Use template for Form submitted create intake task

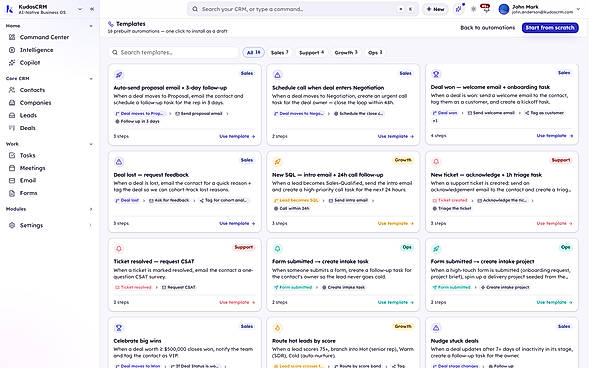396,302
